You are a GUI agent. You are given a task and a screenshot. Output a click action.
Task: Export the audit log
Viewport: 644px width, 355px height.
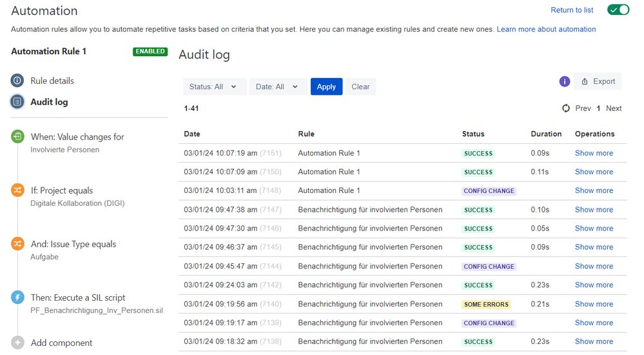tap(598, 81)
